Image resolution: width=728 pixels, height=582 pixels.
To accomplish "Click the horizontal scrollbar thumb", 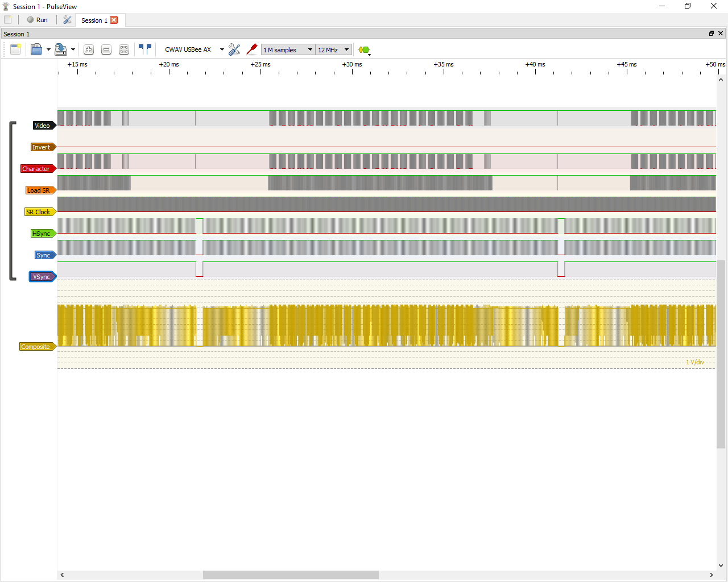I will tap(291, 575).
